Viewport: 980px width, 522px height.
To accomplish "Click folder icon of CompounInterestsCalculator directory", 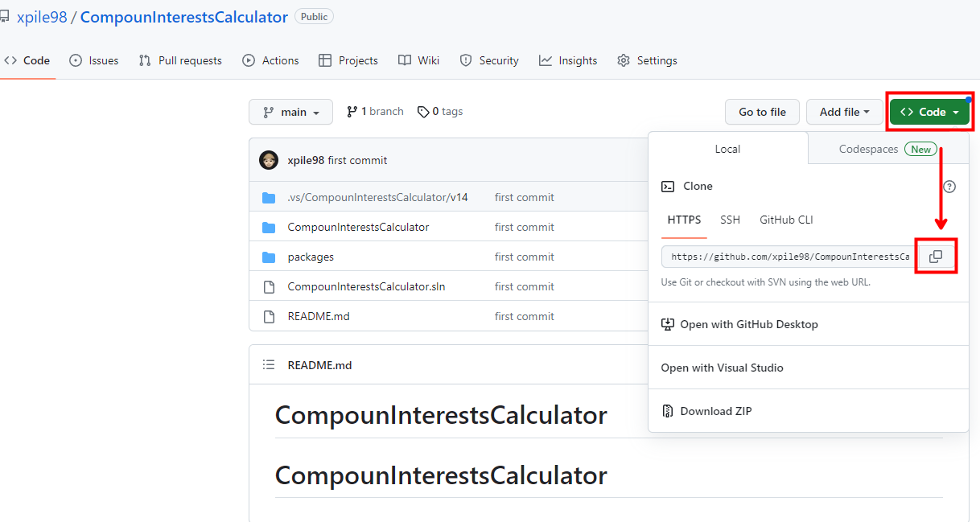I will point(269,228).
